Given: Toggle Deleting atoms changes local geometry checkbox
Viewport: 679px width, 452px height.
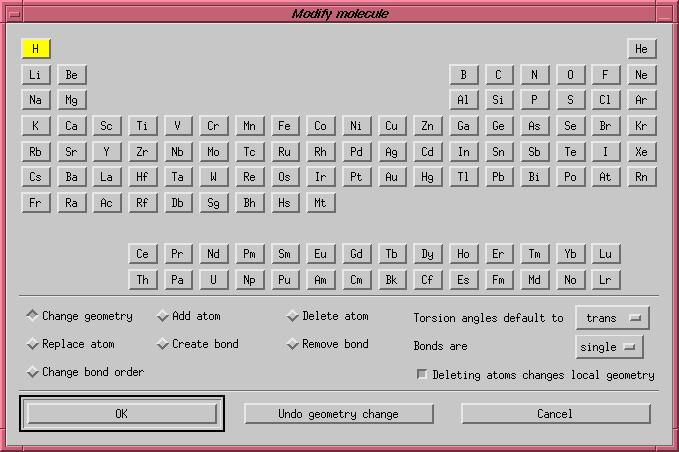Looking at the screenshot, I should tap(422, 375).
